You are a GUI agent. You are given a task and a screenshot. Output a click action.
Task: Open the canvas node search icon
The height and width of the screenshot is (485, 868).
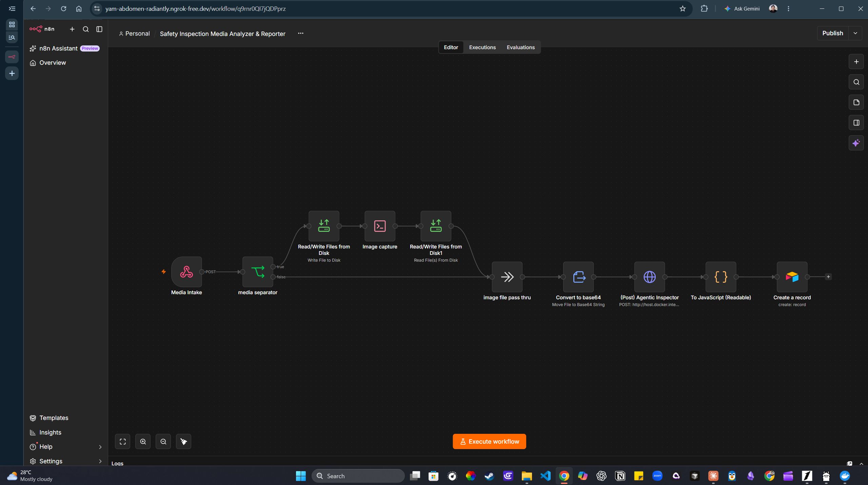pyautogui.click(x=856, y=82)
